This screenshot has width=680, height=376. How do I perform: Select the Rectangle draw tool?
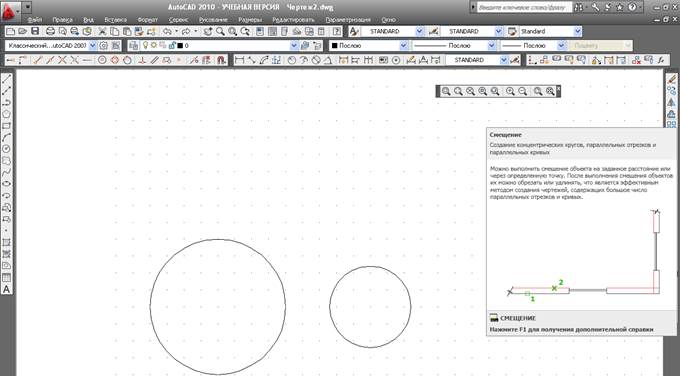[7, 126]
